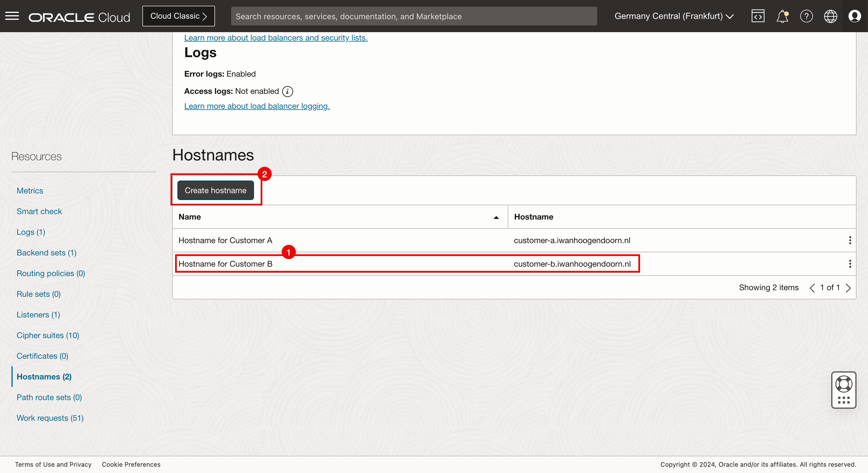Open actions menu for Customer A hostname

(x=850, y=240)
